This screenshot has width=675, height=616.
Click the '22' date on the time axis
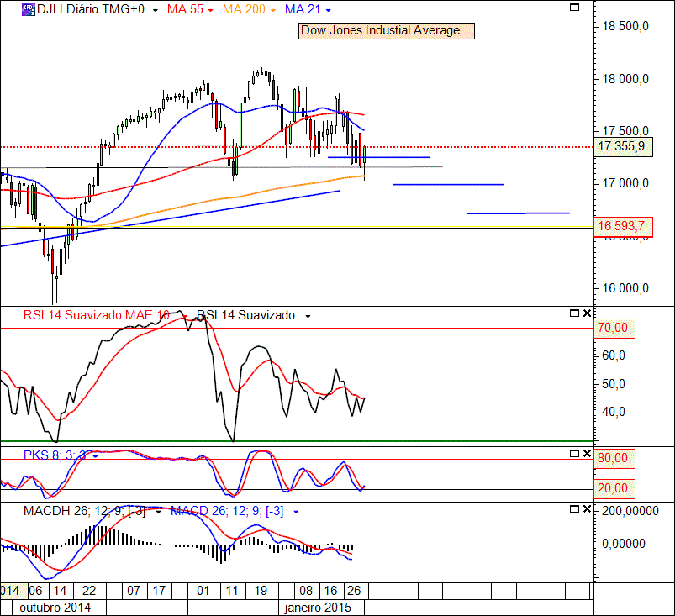tap(88, 591)
